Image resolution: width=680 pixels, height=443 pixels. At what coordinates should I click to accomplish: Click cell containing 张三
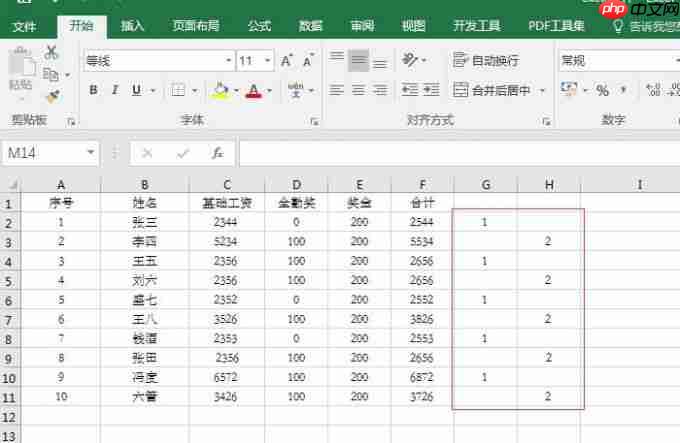click(145, 222)
